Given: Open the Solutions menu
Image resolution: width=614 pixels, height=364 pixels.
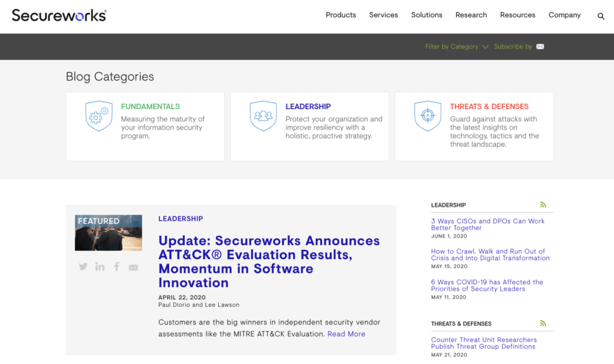Looking at the screenshot, I should tap(426, 15).
